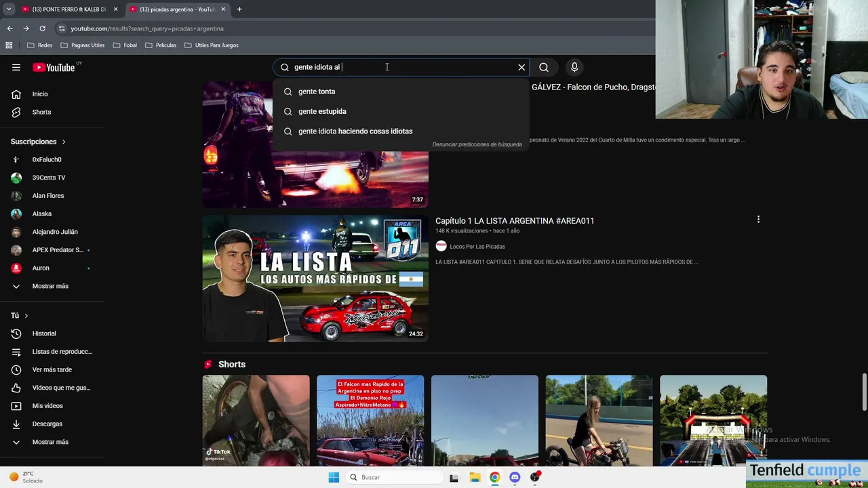
Task: Open 'Capítulo 1 LA LISTA ARGENTINA #AREA011' title
Action: point(515,221)
